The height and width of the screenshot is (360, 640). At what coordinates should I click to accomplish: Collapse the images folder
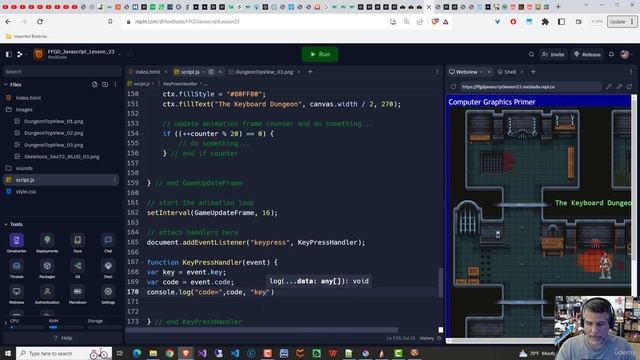(x=9, y=109)
